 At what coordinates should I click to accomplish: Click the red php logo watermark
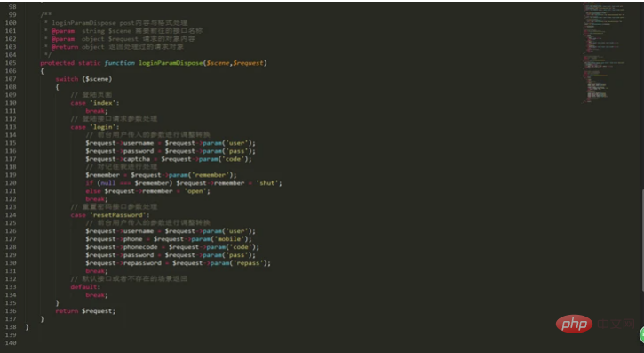pos(574,324)
